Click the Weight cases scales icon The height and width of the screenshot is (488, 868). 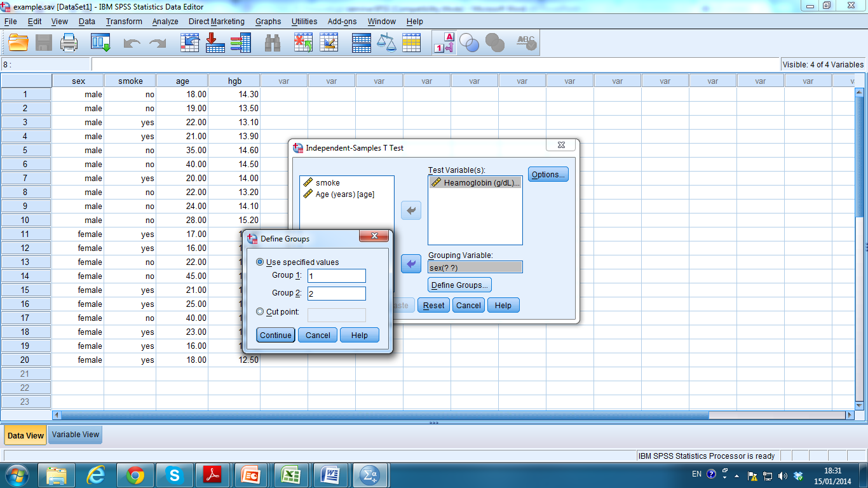[386, 43]
